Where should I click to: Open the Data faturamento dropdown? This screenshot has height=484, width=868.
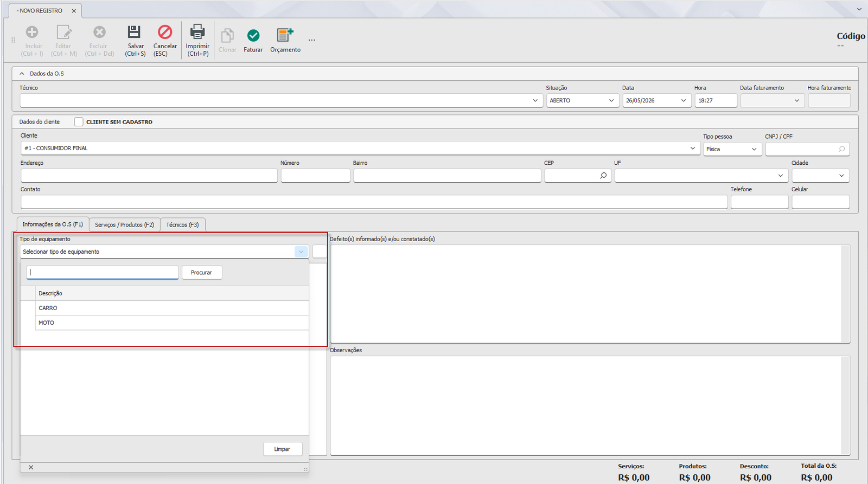(797, 100)
